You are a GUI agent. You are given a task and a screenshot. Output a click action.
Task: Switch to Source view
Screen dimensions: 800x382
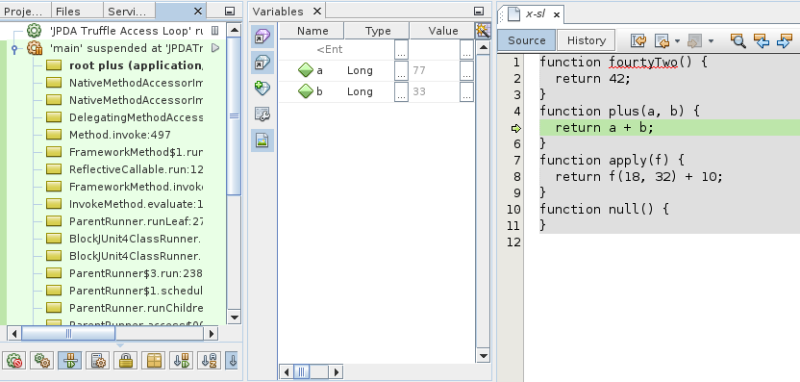coord(527,40)
